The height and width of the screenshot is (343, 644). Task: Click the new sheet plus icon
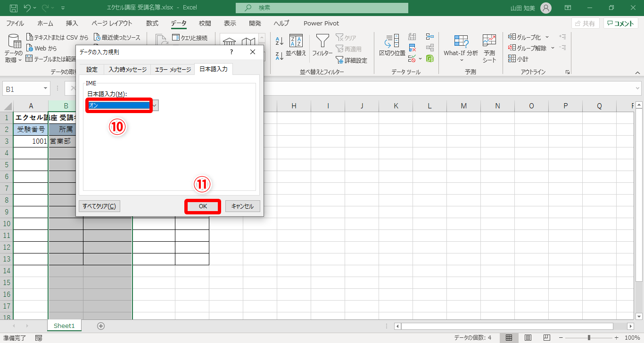click(100, 326)
